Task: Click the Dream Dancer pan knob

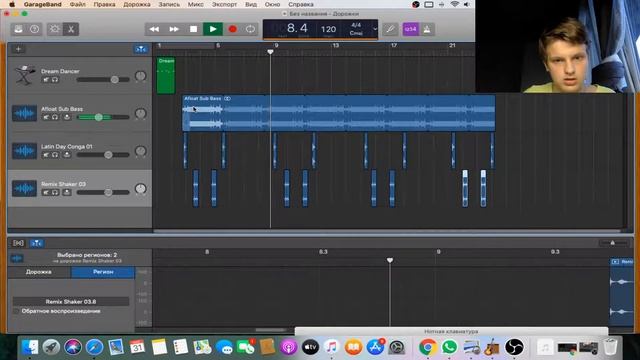Action: 140,76
